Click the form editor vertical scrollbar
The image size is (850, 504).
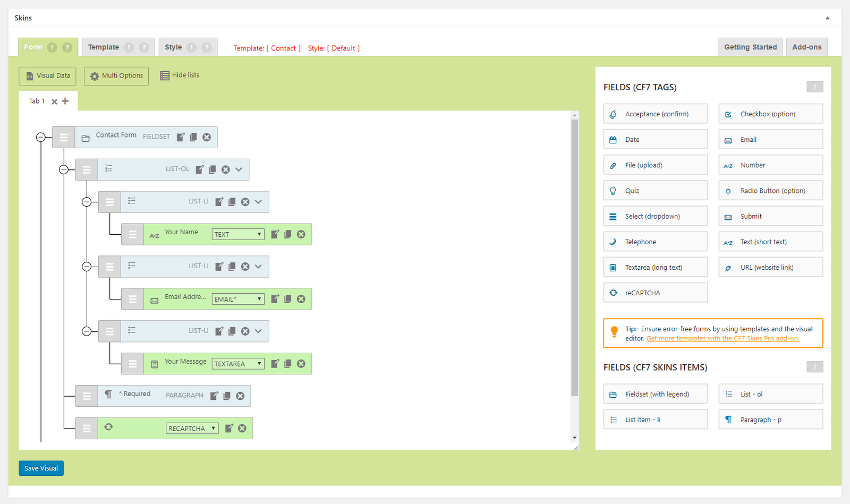pos(574,255)
